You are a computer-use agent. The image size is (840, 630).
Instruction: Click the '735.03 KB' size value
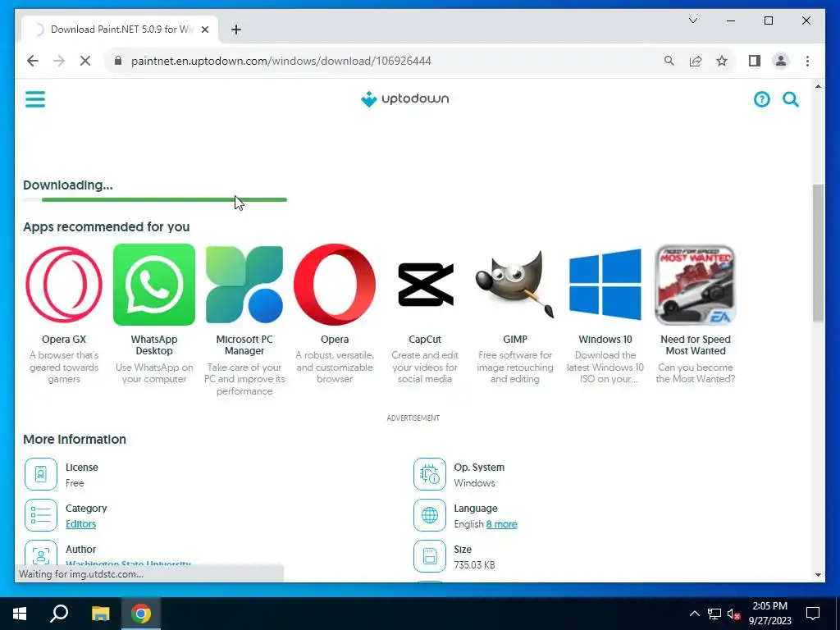tap(474, 564)
